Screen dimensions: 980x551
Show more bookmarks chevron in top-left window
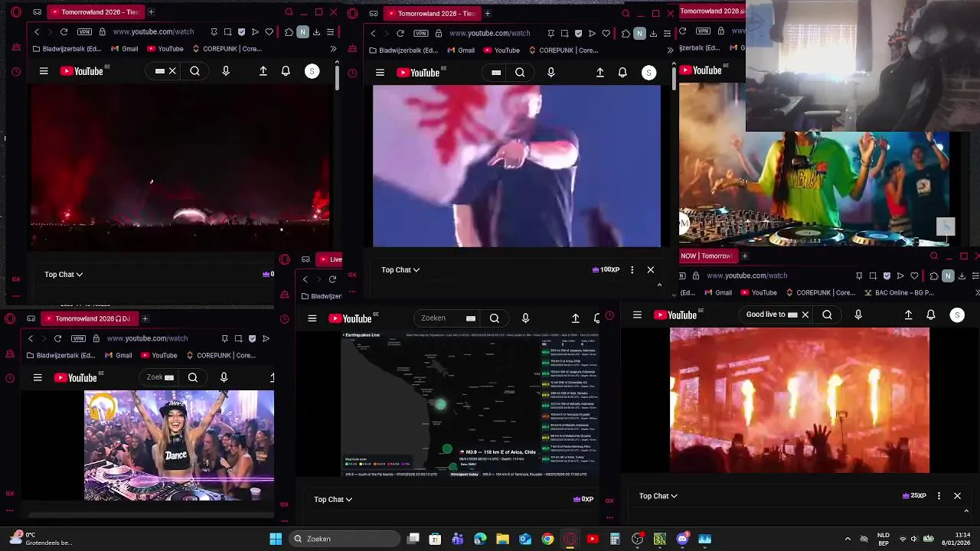(x=333, y=49)
